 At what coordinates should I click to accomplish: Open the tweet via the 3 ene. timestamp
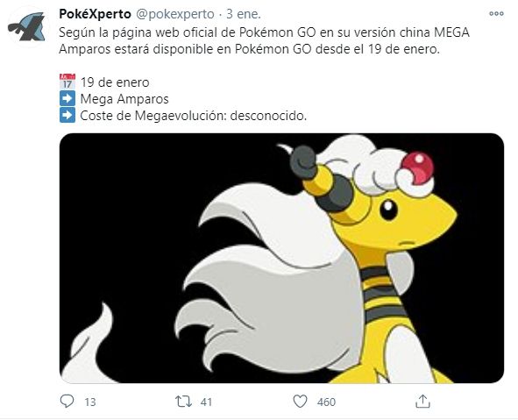point(244,14)
